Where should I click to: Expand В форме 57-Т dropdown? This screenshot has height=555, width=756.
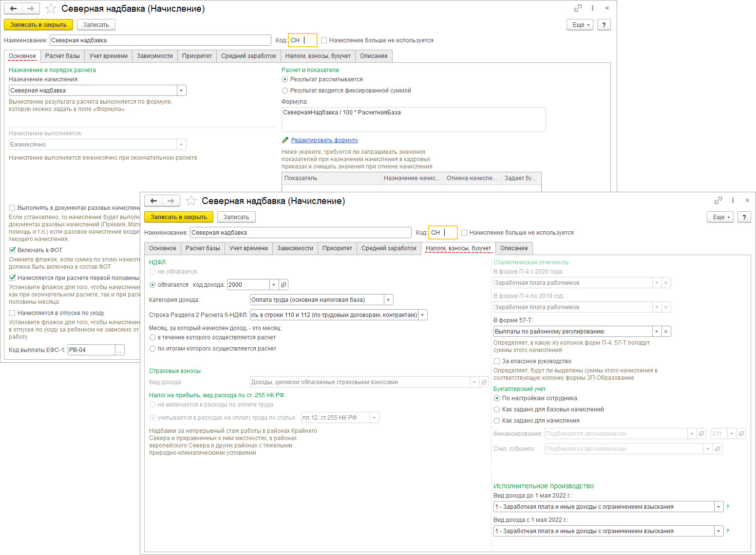pos(657,332)
